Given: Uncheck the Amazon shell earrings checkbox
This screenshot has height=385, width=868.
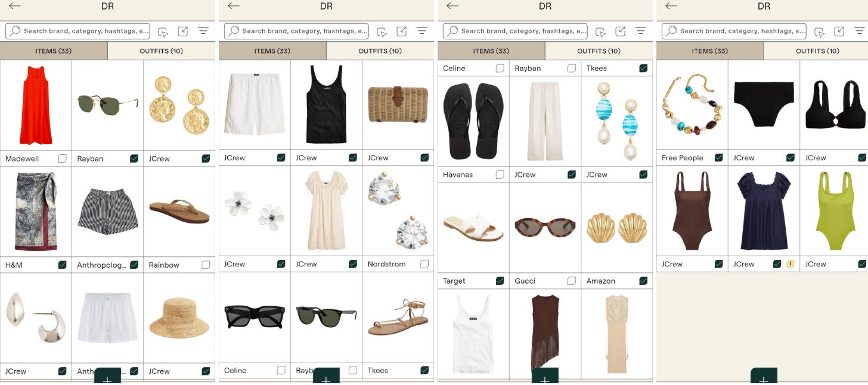Looking at the screenshot, I should click(643, 281).
